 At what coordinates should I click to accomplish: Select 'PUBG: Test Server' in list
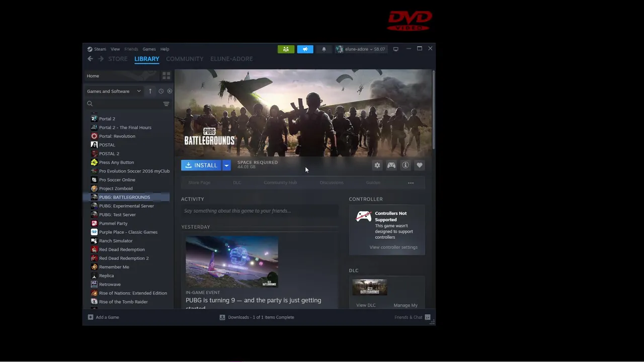[117, 215]
